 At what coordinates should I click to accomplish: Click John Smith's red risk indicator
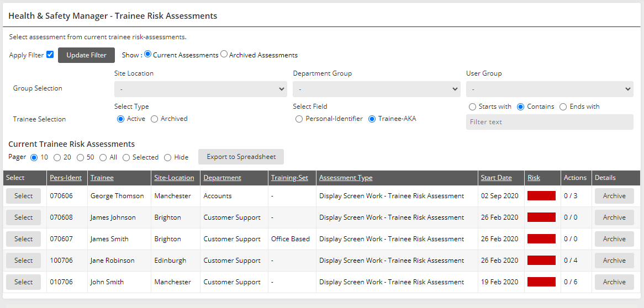(541, 282)
